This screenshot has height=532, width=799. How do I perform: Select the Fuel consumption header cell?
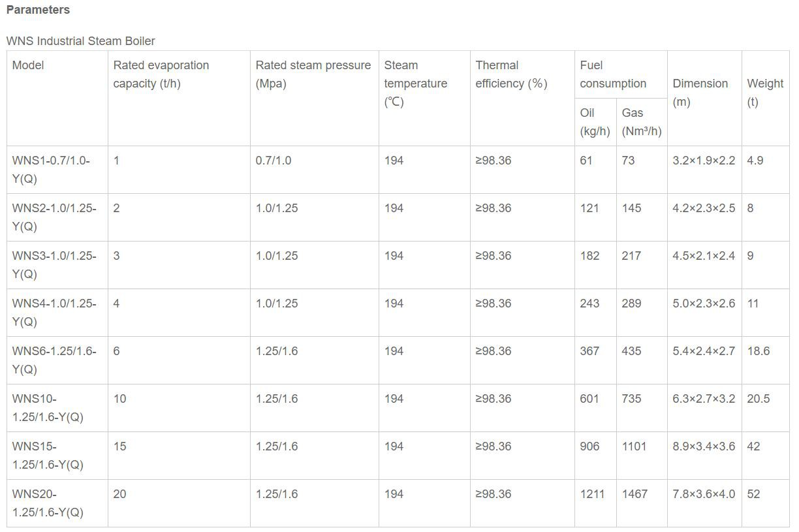click(x=612, y=74)
